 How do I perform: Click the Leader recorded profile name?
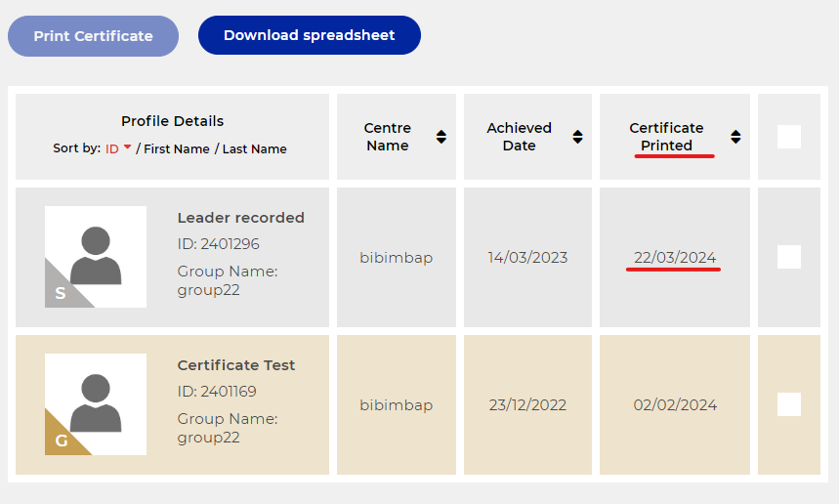click(240, 218)
